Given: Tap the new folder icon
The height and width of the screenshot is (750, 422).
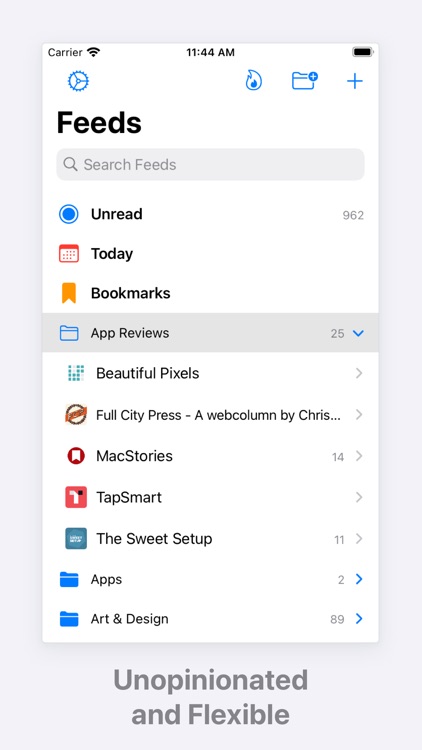Looking at the screenshot, I should point(305,80).
